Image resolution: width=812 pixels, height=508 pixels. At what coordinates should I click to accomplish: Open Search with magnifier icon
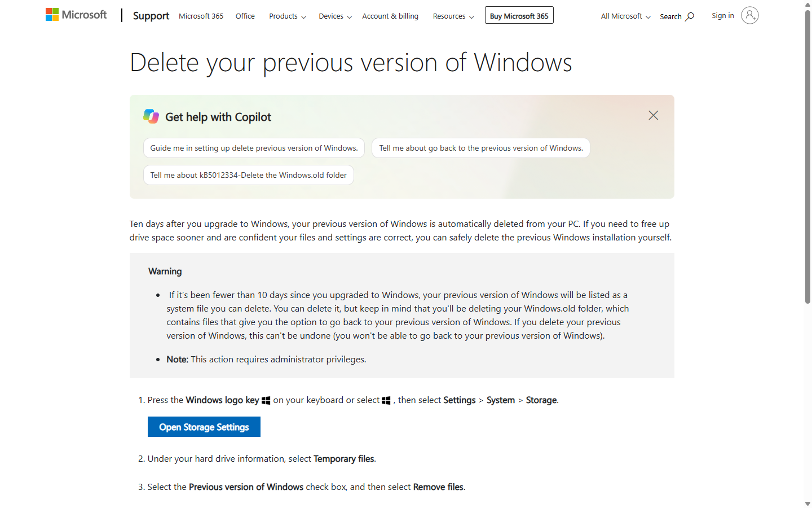point(677,16)
